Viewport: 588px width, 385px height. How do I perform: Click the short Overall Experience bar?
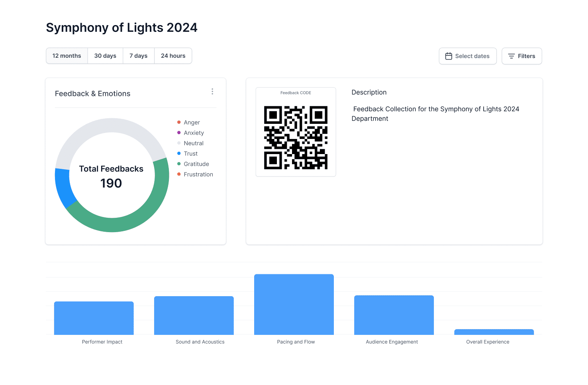(x=494, y=332)
